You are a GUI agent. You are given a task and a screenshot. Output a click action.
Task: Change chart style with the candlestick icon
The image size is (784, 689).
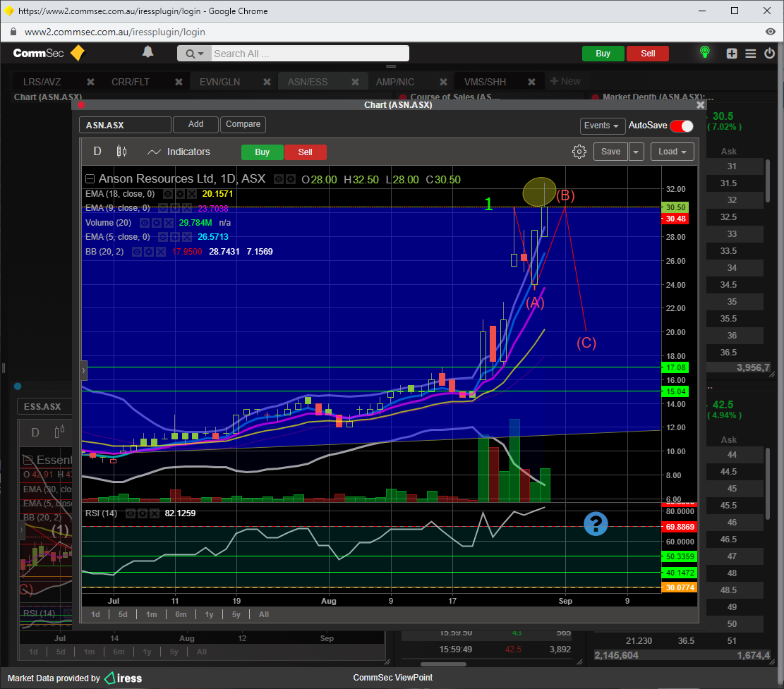(121, 152)
